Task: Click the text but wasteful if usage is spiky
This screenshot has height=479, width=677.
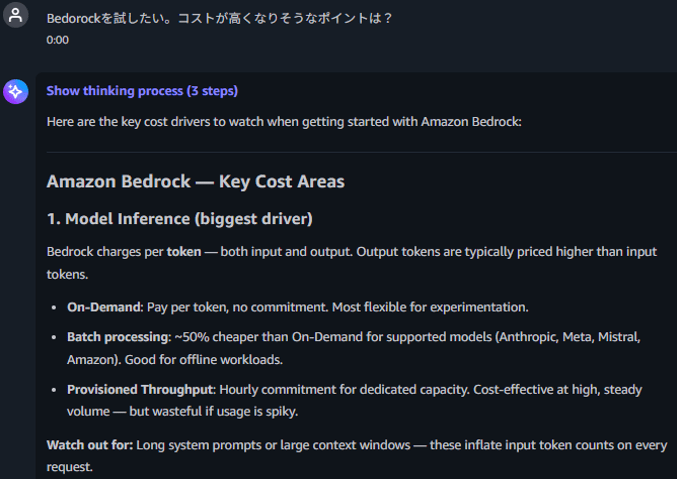Action: tap(214, 412)
